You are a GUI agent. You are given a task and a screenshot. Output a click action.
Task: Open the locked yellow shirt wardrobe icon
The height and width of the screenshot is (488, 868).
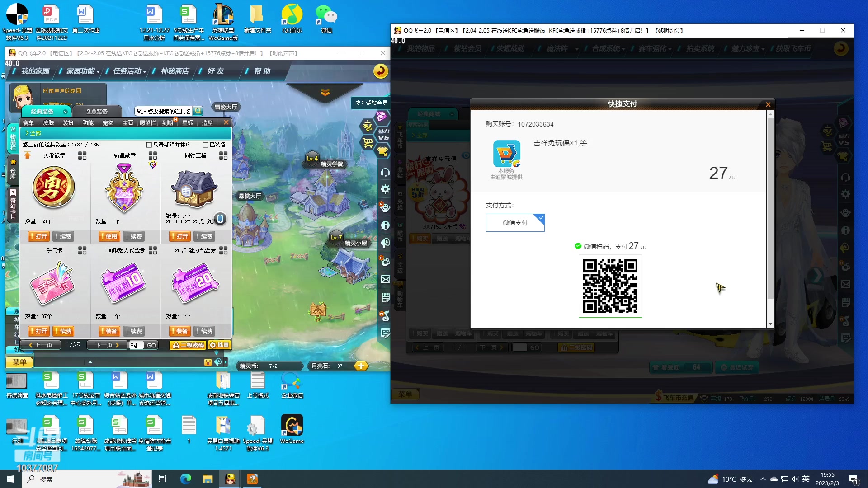point(382,151)
